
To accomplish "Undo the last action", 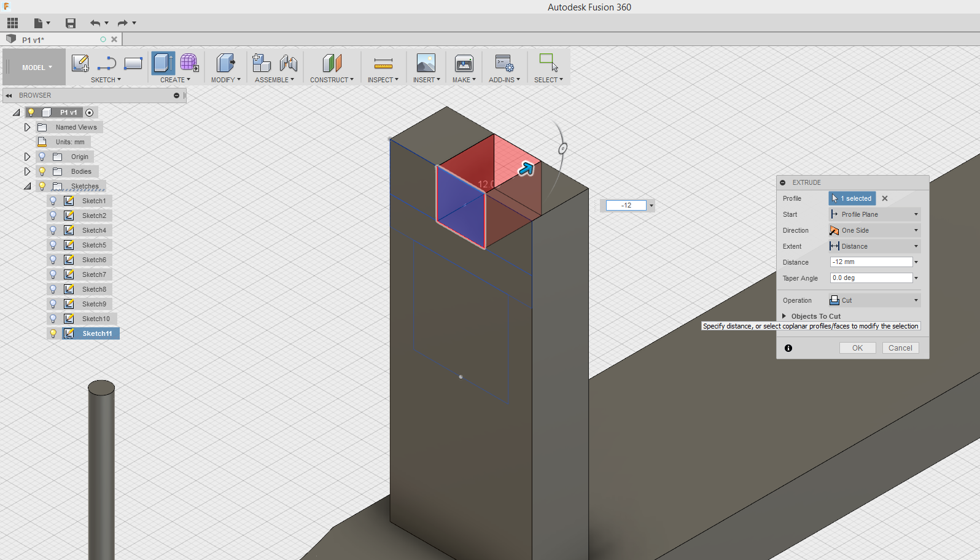I will tap(95, 23).
